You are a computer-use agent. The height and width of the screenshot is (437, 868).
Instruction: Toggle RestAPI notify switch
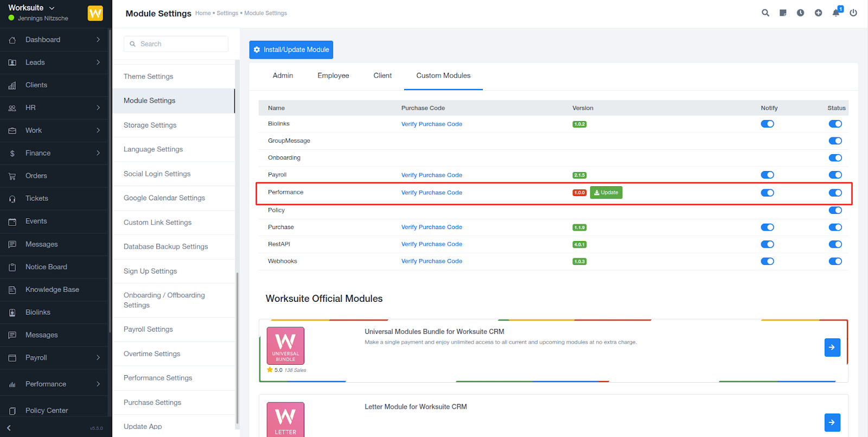tap(767, 244)
